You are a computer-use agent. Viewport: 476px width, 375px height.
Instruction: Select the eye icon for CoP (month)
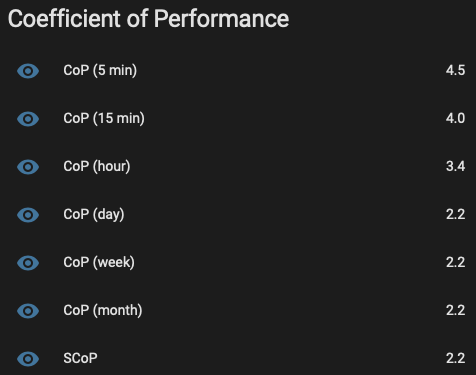click(x=28, y=311)
